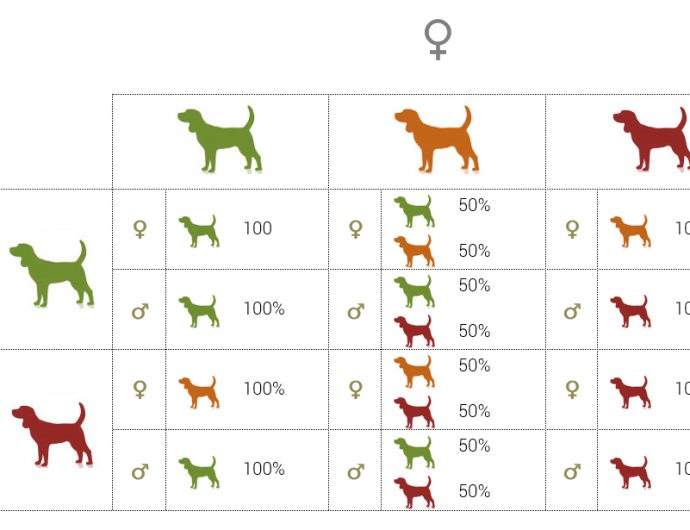Screen dimensions: 690x530
Task: Select the bottommost small red dog in middle column
Action: click(x=413, y=491)
